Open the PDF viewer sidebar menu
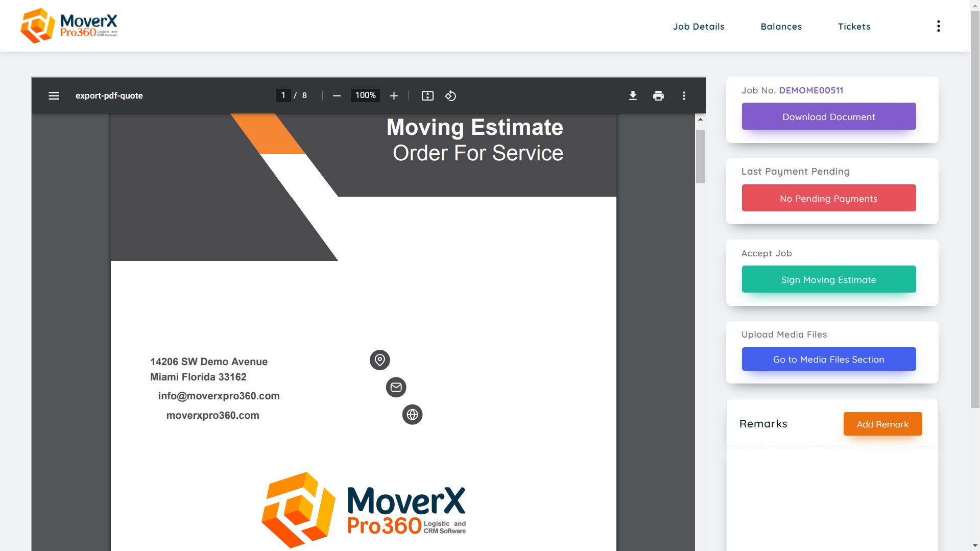The width and height of the screenshot is (980, 551). tap(53, 95)
